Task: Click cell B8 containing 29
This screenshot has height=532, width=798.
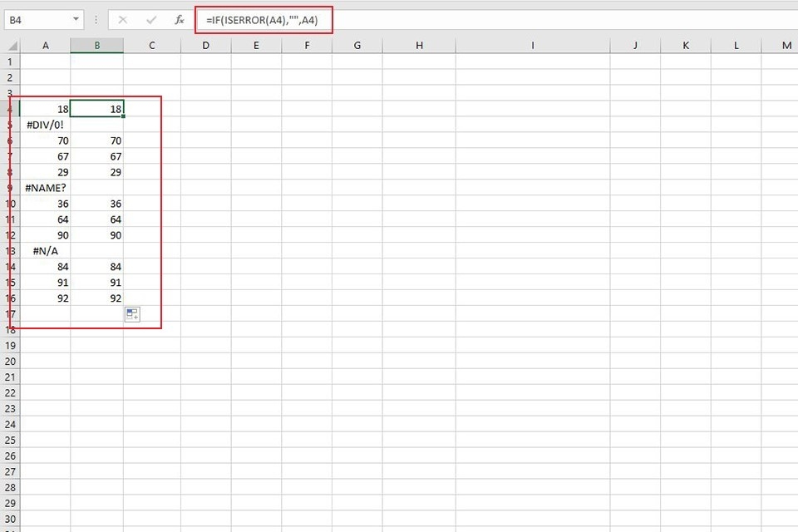Action: [96, 172]
